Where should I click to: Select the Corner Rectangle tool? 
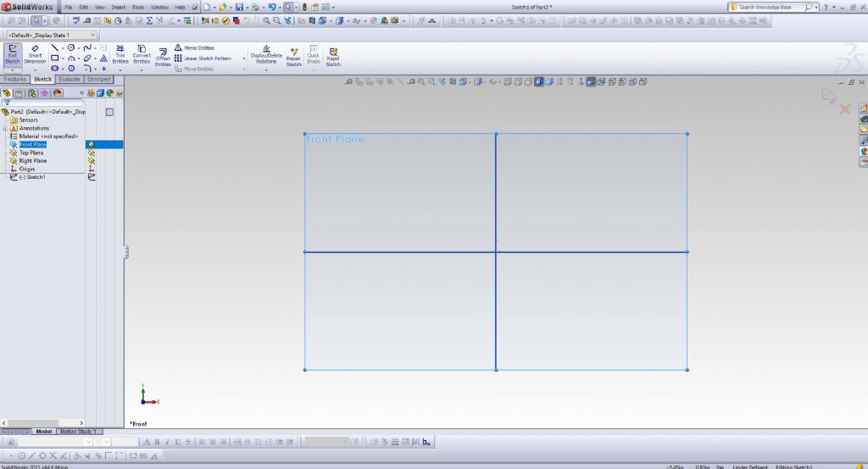click(x=54, y=59)
